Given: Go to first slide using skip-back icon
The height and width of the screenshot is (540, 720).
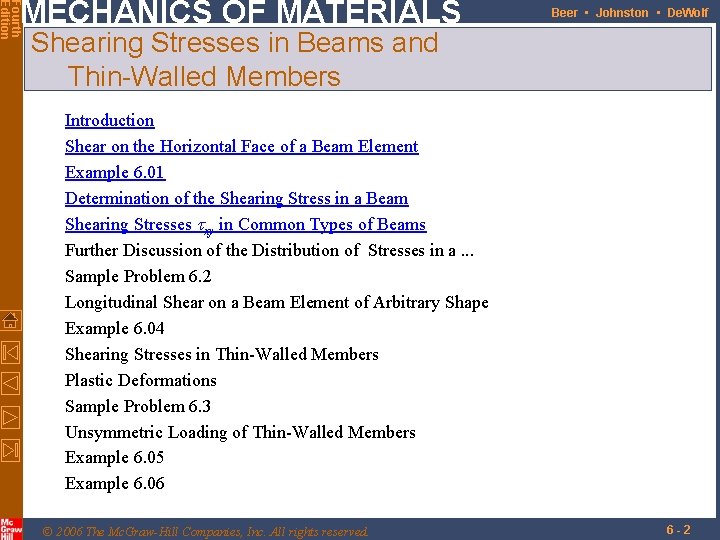Looking at the screenshot, I should pyautogui.click(x=10, y=353).
